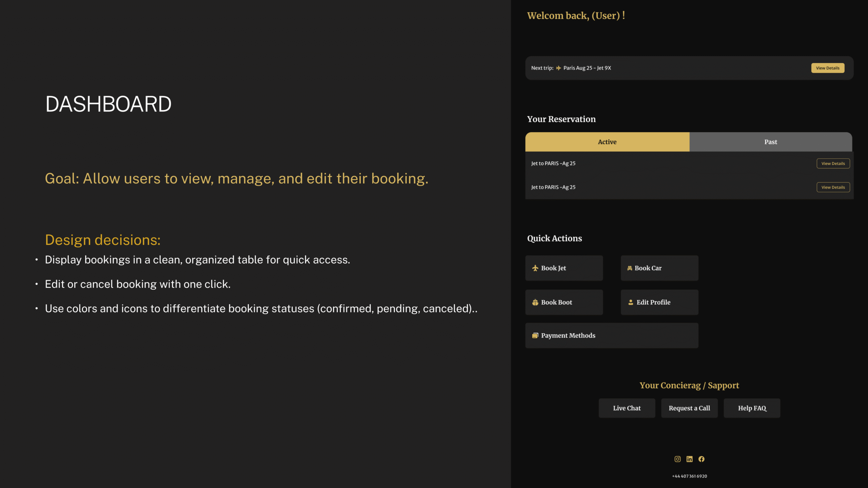Click the Facebook icon in footer
This screenshot has height=488, width=868.
coord(702,459)
